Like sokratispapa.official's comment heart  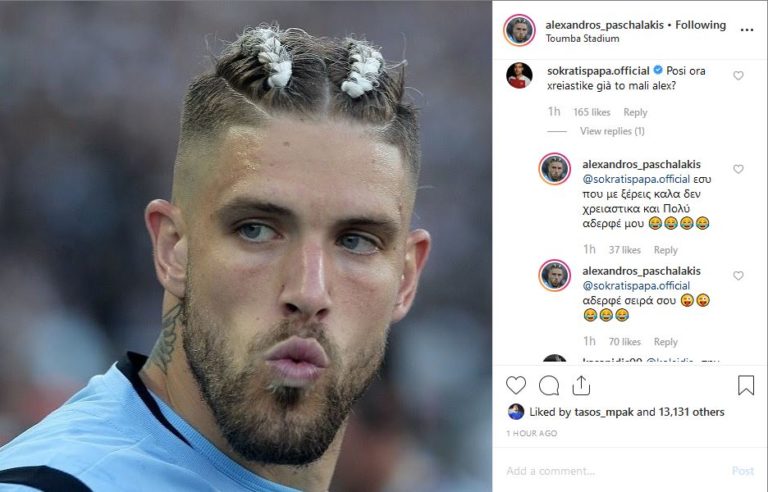coord(738,75)
